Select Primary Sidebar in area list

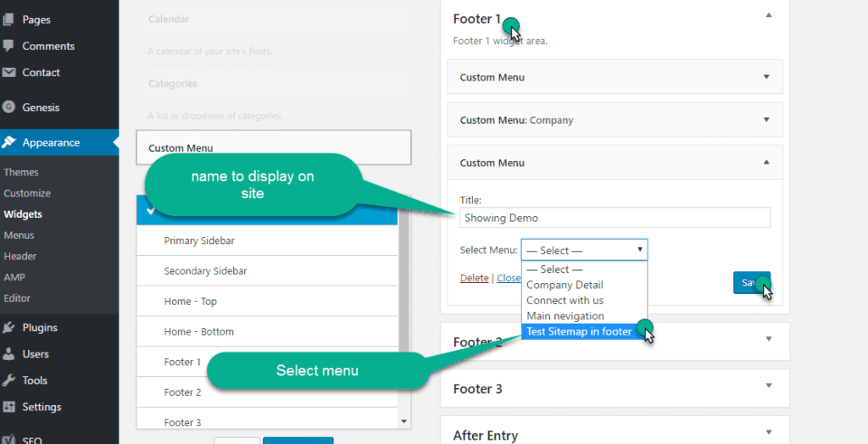point(267,241)
